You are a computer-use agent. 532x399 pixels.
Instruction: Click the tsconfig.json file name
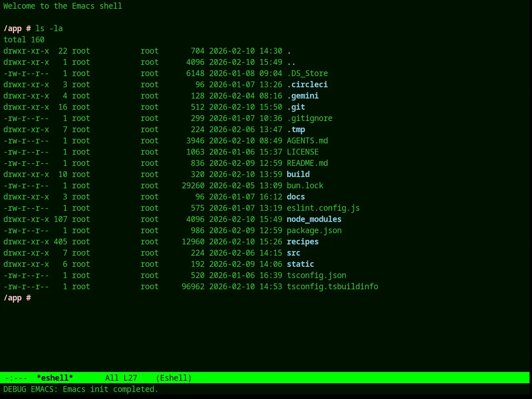click(x=316, y=275)
